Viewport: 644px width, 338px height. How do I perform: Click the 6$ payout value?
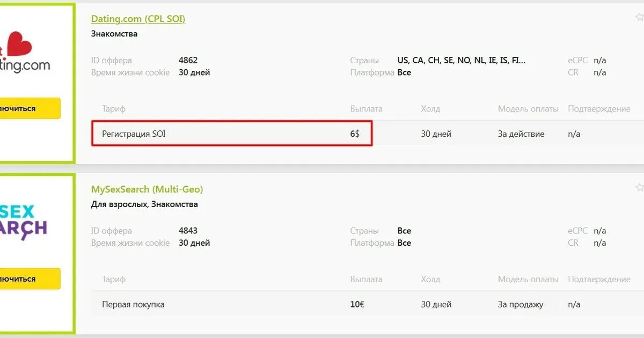click(355, 134)
